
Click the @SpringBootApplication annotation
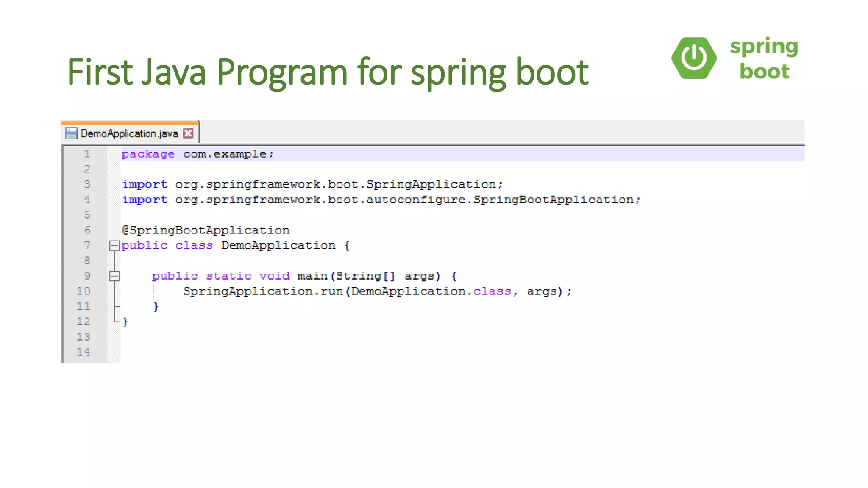click(206, 230)
